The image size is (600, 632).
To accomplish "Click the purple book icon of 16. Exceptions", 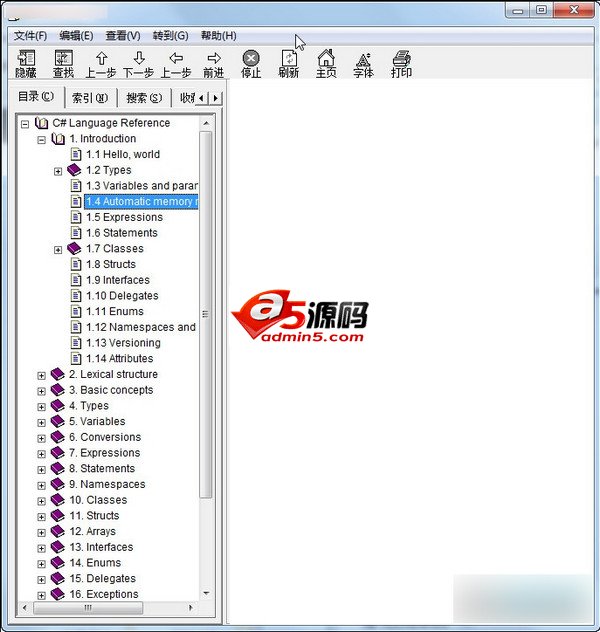I will [x=58, y=594].
